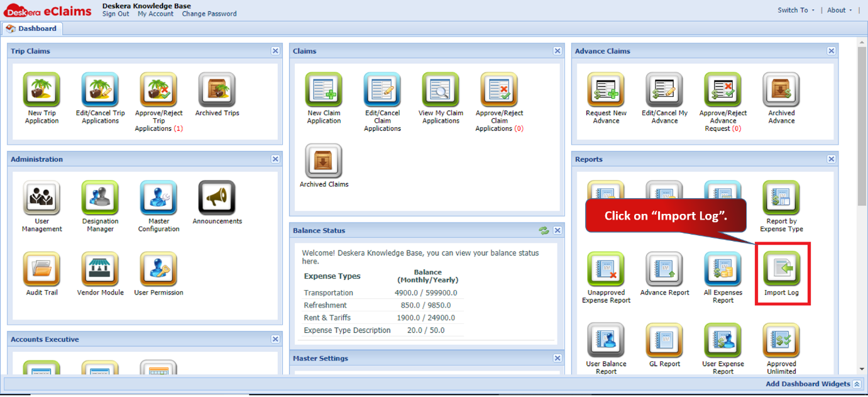
Task: Close the Master Settings widget
Action: coord(558,358)
